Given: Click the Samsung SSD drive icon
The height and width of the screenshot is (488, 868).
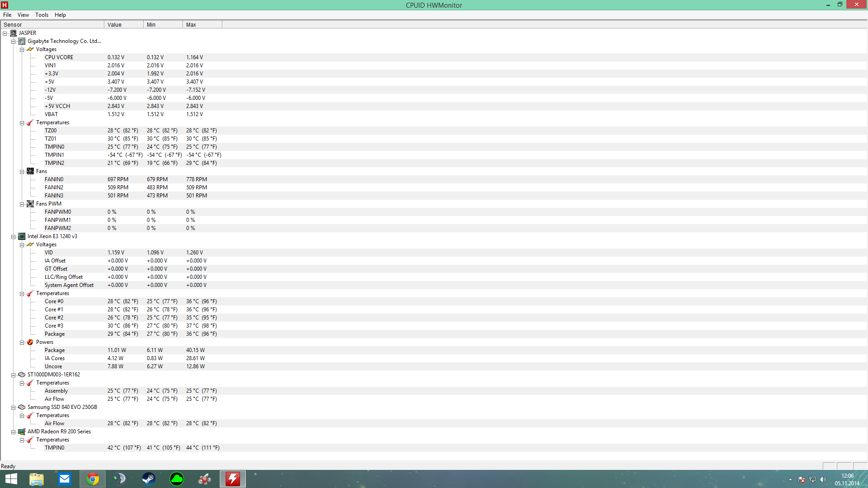Looking at the screenshot, I should tap(22, 407).
